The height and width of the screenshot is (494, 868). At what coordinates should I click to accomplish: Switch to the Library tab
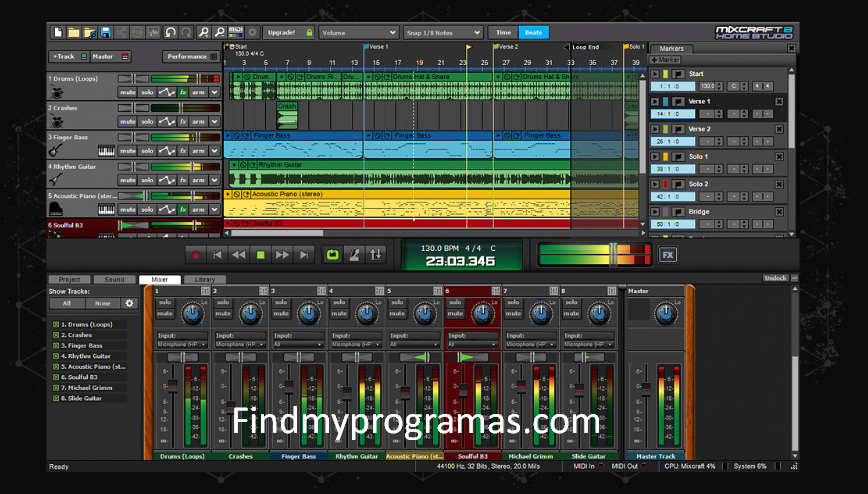coord(204,280)
